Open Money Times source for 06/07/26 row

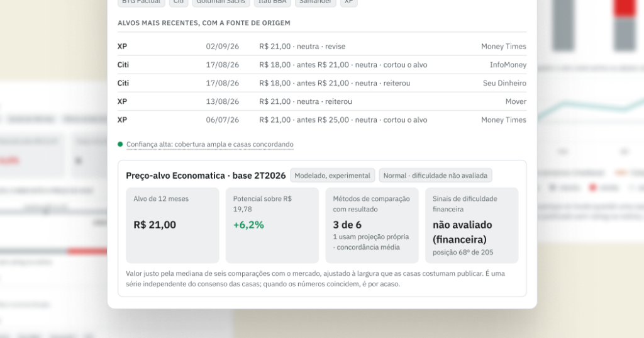click(x=504, y=120)
